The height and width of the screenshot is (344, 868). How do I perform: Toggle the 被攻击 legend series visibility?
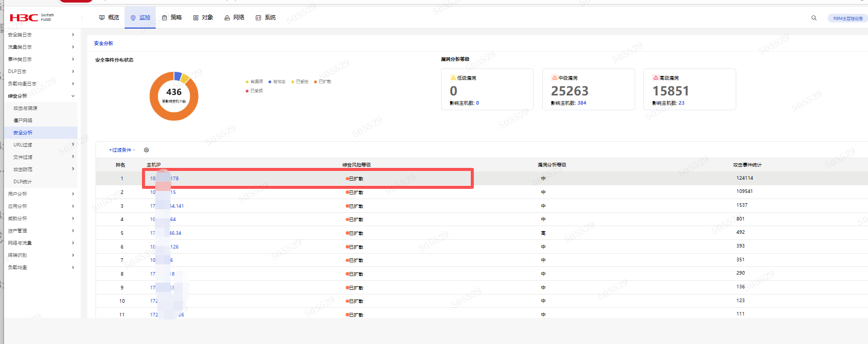(x=277, y=82)
